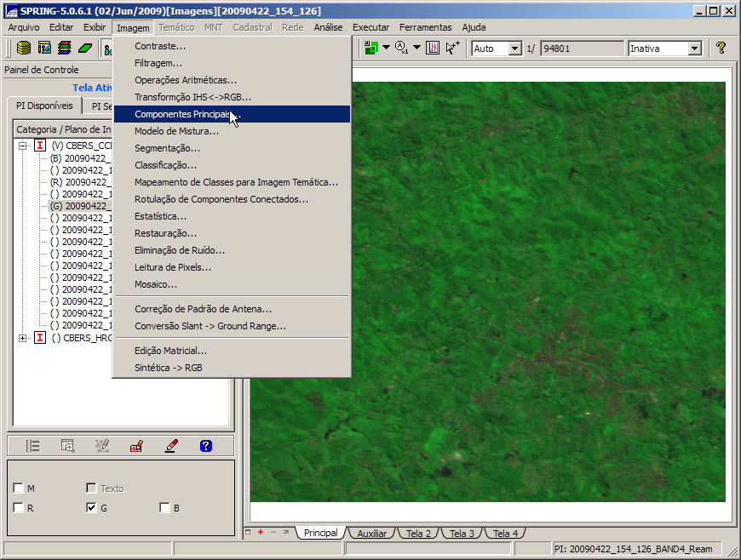
Task: Open the PI Disponíveis tab
Action: click(x=44, y=106)
